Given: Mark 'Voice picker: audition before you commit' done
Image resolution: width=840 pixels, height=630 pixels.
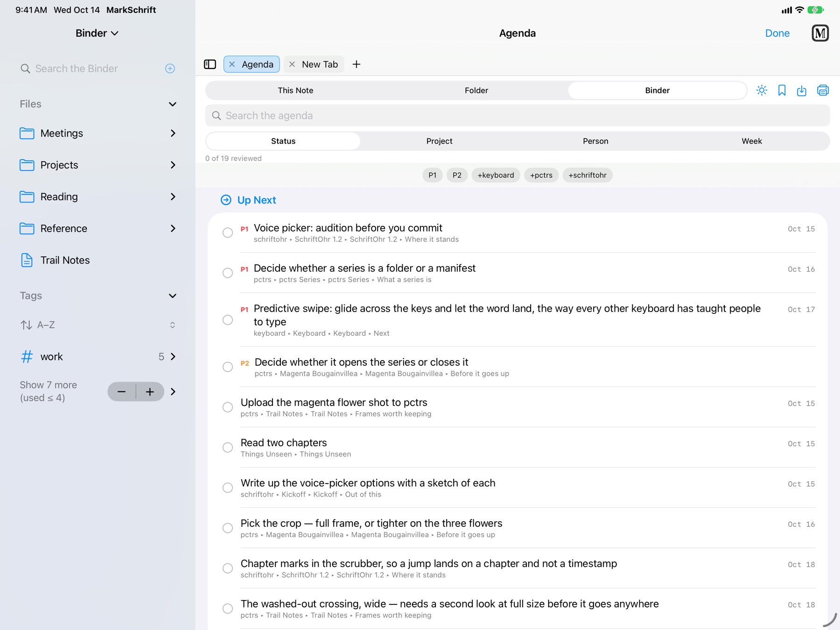Looking at the screenshot, I should [228, 232].
